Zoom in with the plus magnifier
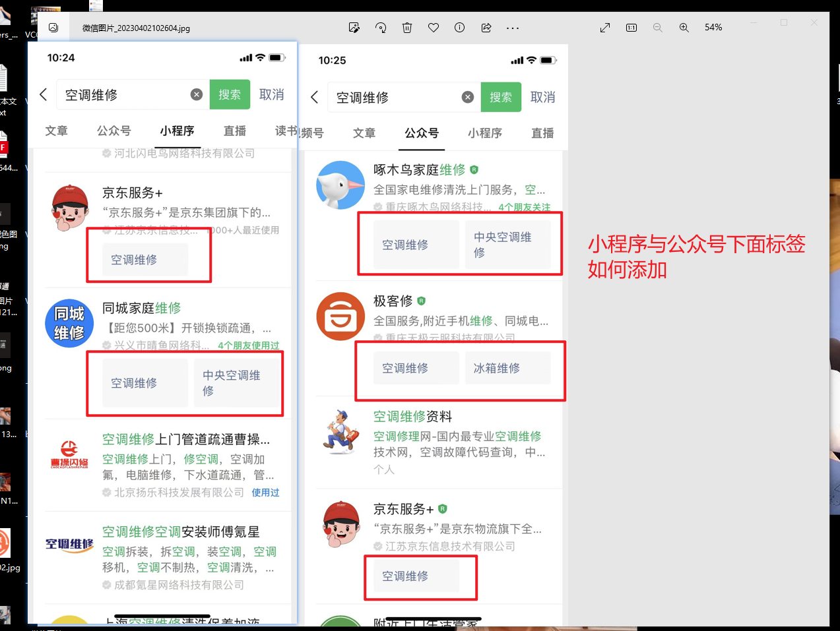 pyautogui.click(x=684, y=28)
